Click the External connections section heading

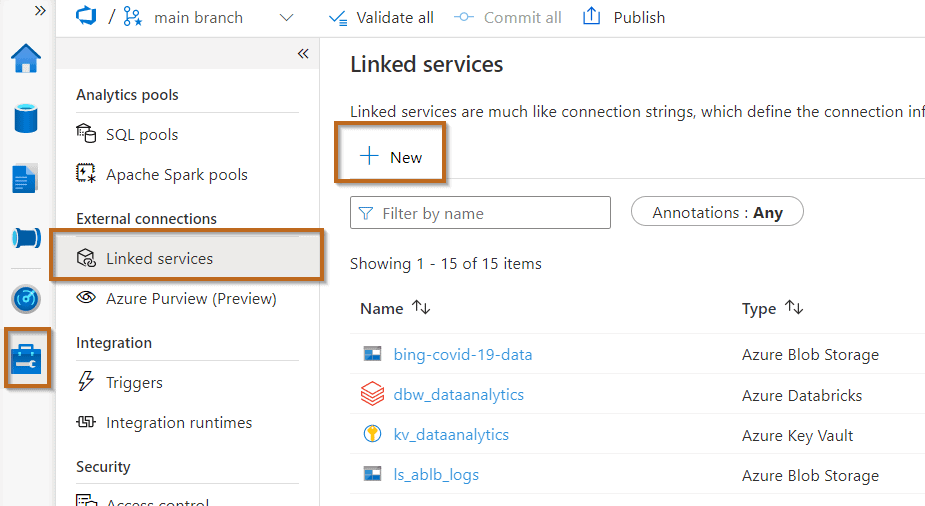click(147, 219)
